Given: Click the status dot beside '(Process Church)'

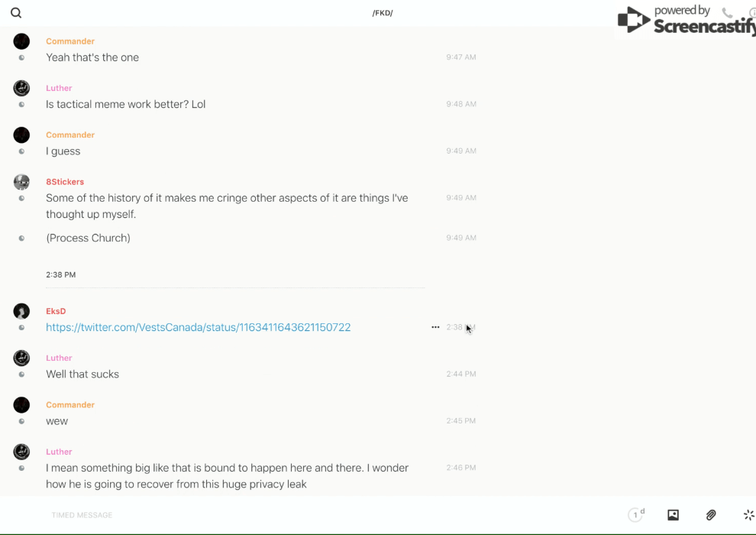Looking at the screenshot, I should pos(21,238).
